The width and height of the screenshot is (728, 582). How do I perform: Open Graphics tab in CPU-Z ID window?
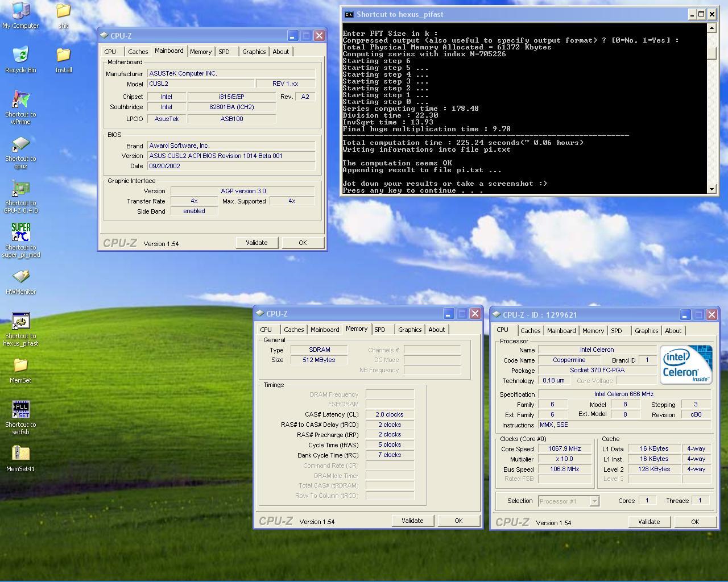tap(646, 331)
